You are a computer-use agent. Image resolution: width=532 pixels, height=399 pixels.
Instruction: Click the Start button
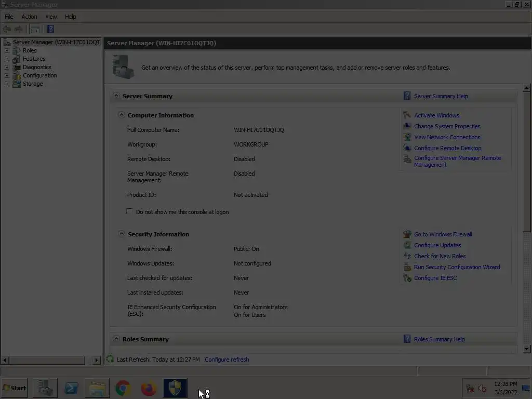15,388
